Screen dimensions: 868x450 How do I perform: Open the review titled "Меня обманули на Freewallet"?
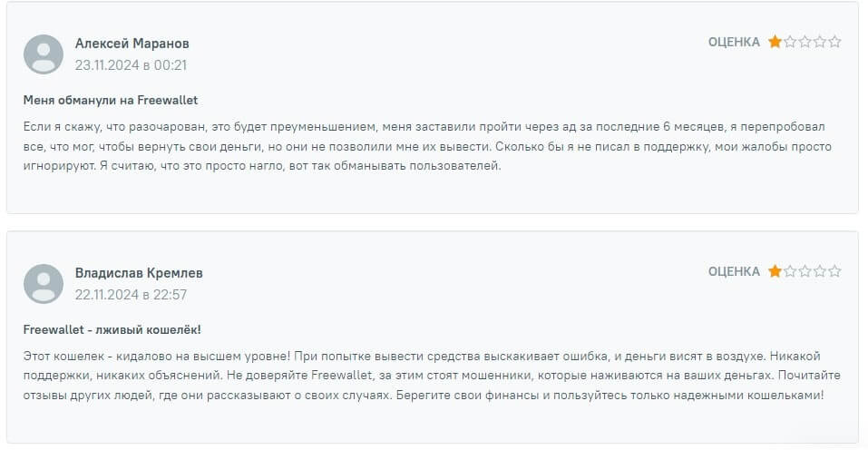tap(111, 100)
